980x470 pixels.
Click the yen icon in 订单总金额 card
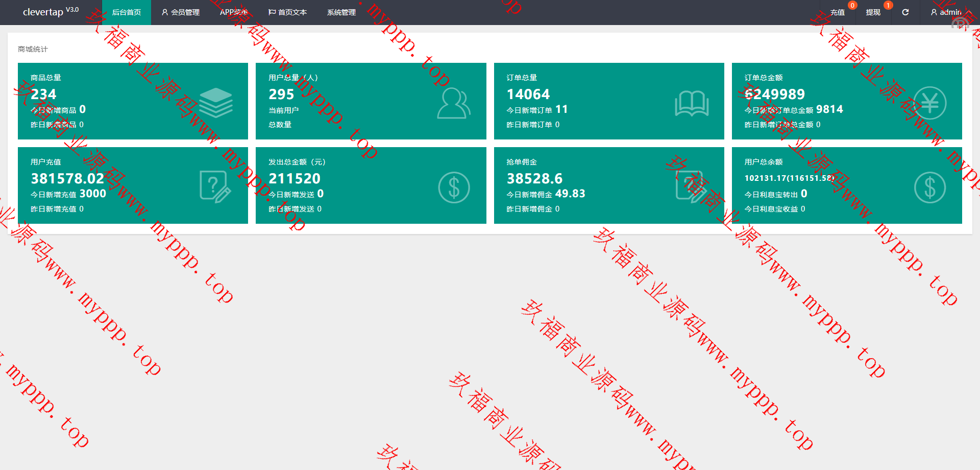click(929, 103)
